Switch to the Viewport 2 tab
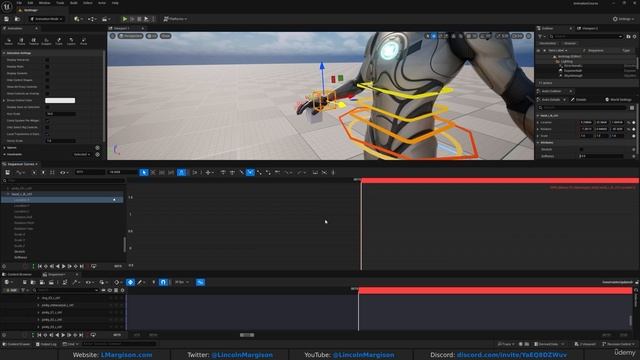640x360 pixels. (588, 29)
